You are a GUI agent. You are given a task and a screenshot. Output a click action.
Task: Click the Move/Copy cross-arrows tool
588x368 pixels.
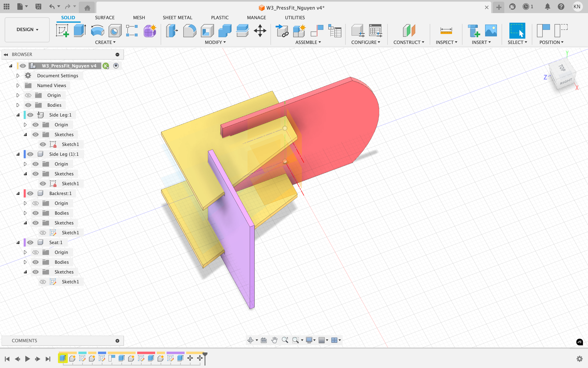click(260, 31)
